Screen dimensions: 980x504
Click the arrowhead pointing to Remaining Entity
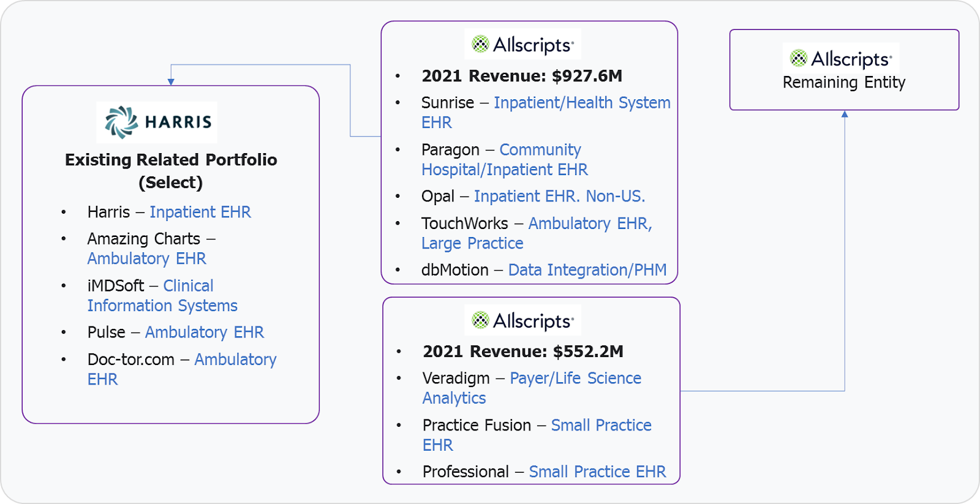coord(845,114)
